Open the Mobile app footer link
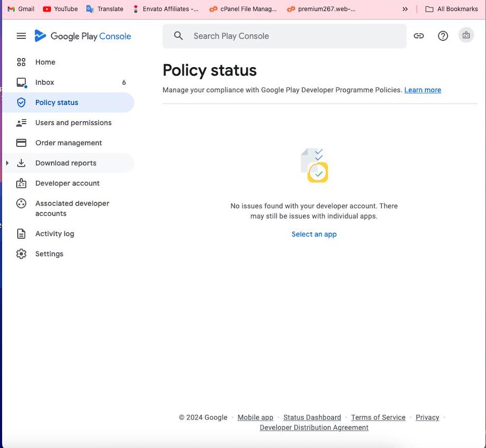The image size is (486, 448). [x=255, y=417]
